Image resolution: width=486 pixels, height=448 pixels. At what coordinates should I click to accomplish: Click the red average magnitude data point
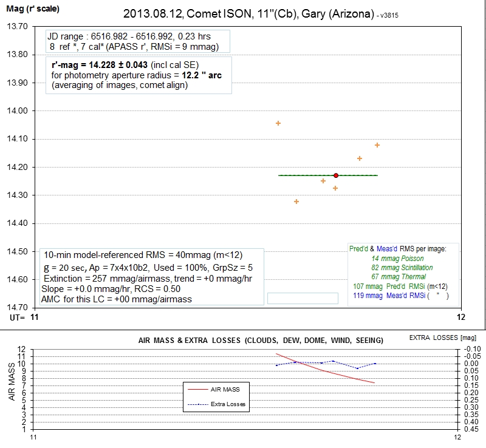coord(336,175)
